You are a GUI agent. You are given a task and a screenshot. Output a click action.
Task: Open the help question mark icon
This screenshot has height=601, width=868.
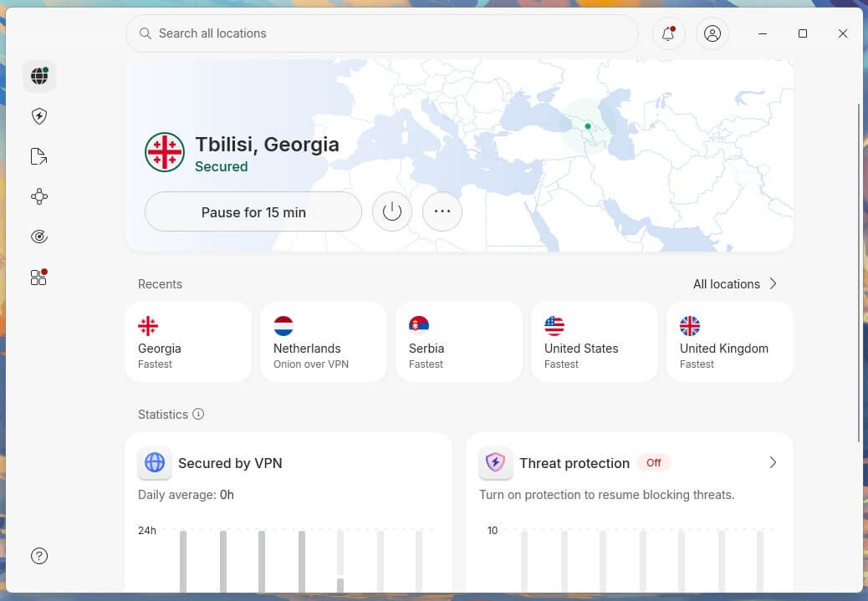coord(39,556)
